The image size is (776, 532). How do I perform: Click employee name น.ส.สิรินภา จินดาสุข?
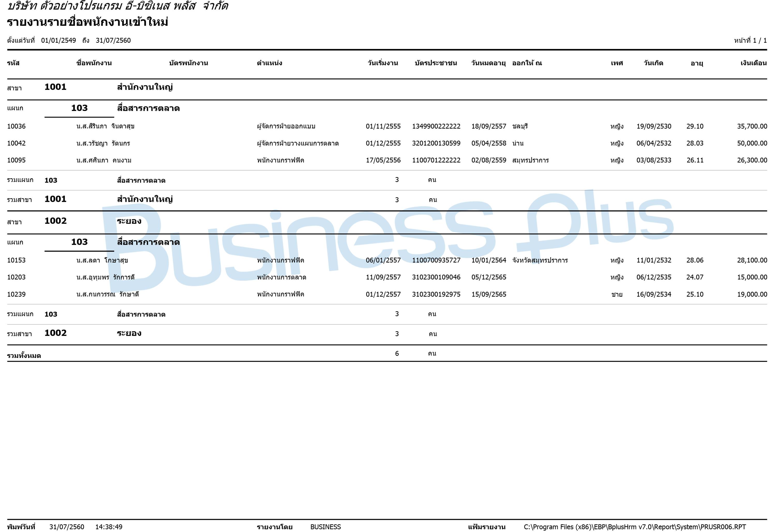[105, 126]
